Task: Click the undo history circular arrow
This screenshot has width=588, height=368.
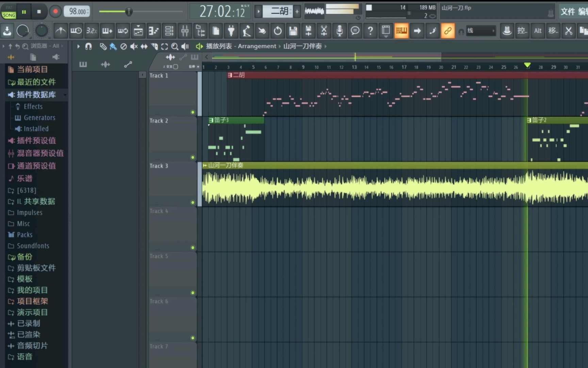Action: 278,31
